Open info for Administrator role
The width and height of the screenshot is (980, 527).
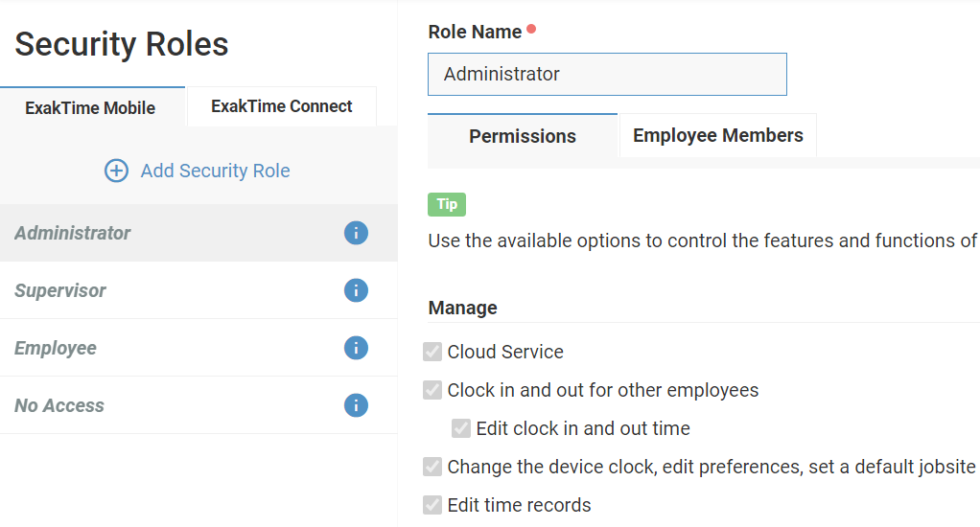pos(356,233)
